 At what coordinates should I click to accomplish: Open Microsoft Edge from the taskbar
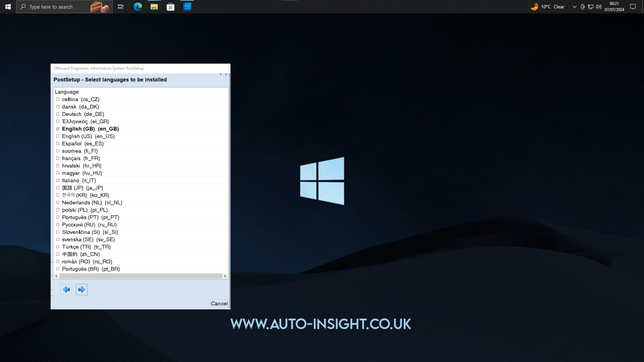pyautogui.click(x=138, y=7)
